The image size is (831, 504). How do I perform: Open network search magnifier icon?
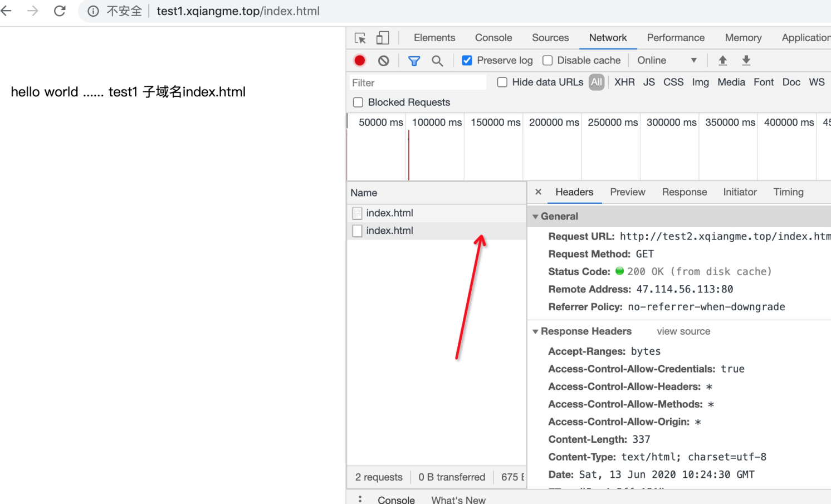pos(438,61)
